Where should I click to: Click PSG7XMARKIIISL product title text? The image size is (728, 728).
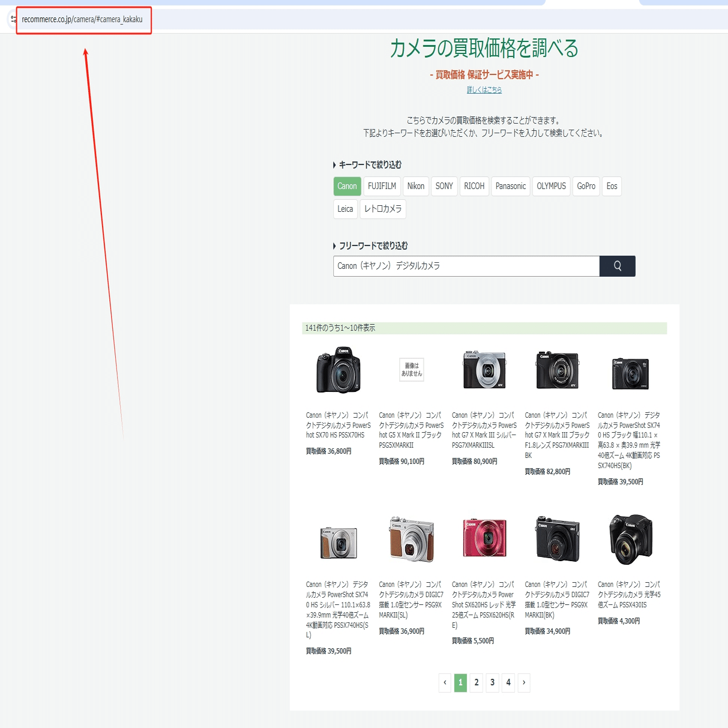(x=484, y=430)
